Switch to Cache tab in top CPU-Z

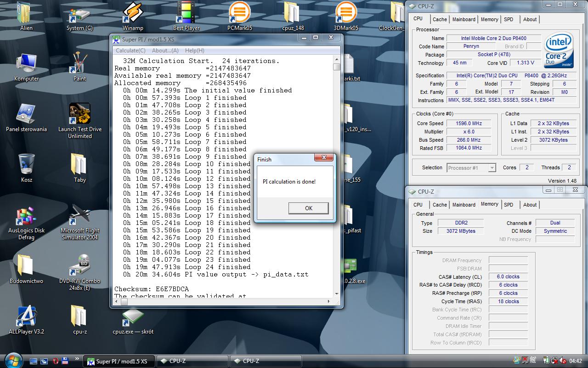pyautogui.click(x=440, y=19)
